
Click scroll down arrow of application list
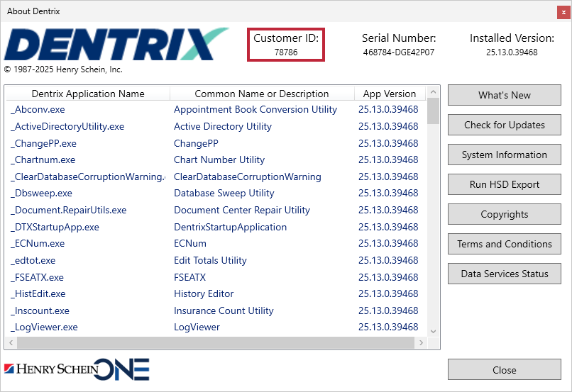pos(433,331)
